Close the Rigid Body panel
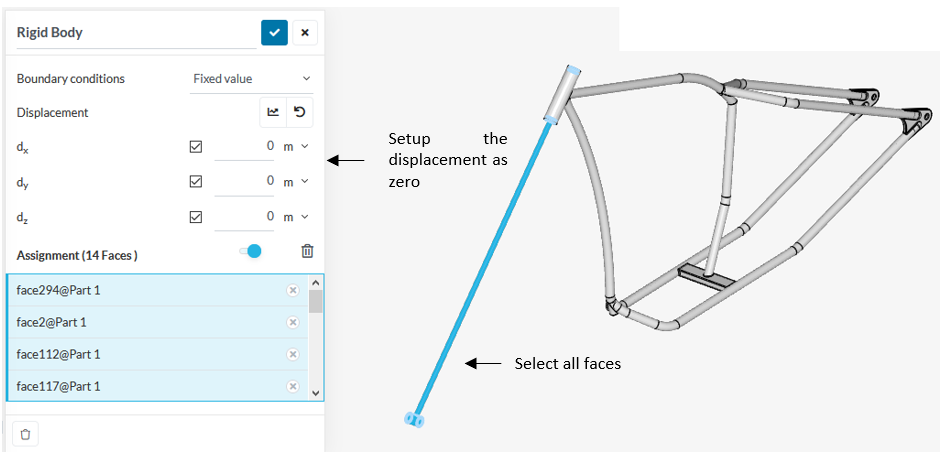The width and height of the screenshot is (947, 456). [x=305, y=33]
